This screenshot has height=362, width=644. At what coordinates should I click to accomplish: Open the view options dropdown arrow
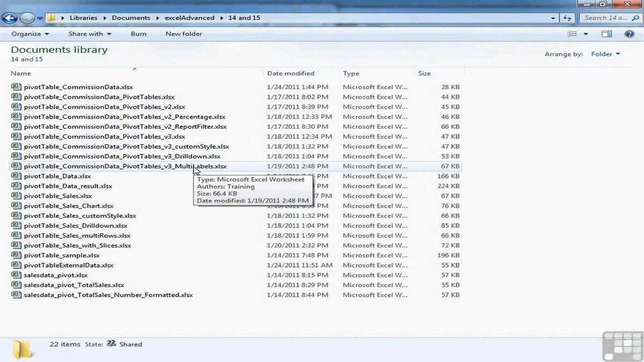[586, 34]
